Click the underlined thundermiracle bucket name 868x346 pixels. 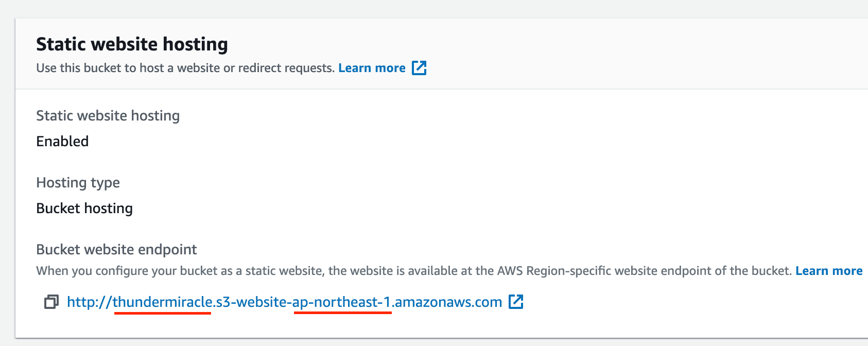[x=162, y=302]
